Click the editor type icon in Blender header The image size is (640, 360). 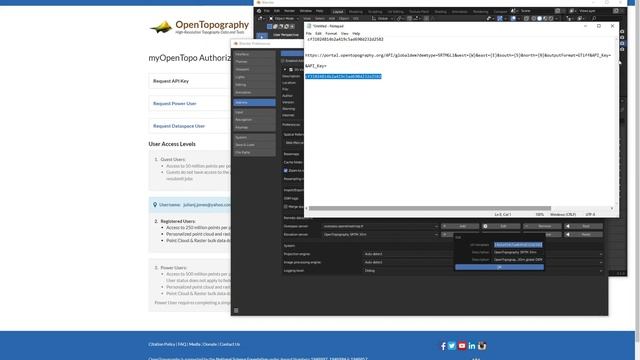(x=260, y=18)
